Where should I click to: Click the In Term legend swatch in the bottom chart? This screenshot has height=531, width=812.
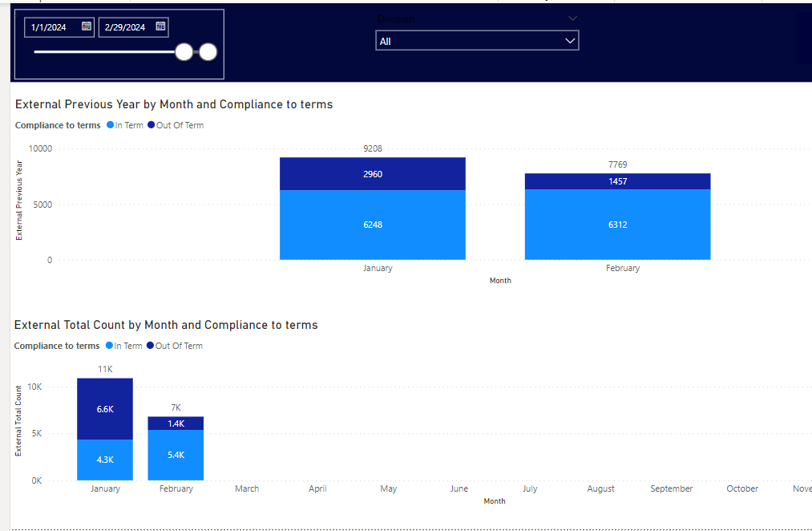pyautogui.click(x=109, y=346)
